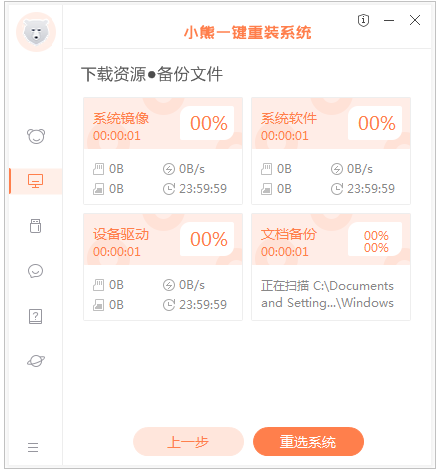Viewport: 438px width, 472px height.
Task: Click the 文档备份 scanning path text
Action: coord(327,294)
